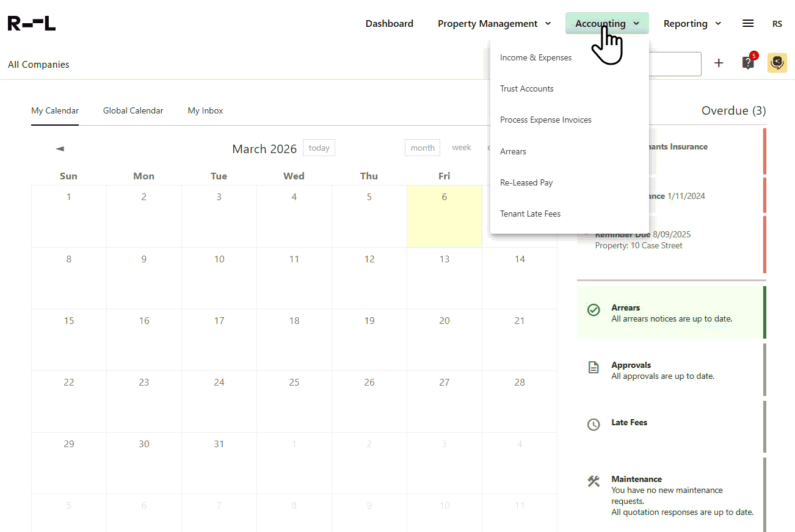Switch calendar to week view

[x=462, y=147]
